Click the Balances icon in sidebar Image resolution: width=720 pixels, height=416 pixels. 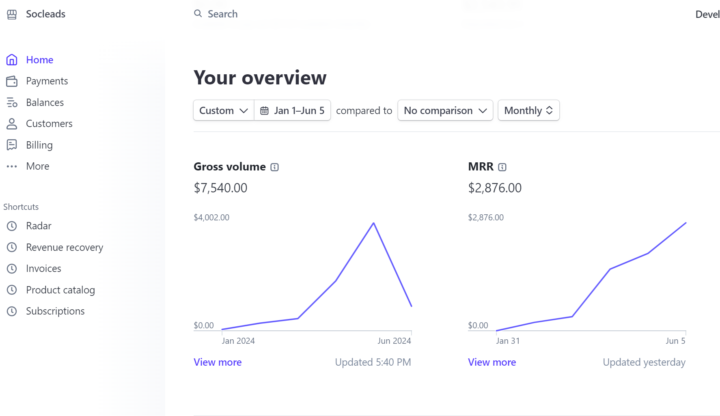12,102
